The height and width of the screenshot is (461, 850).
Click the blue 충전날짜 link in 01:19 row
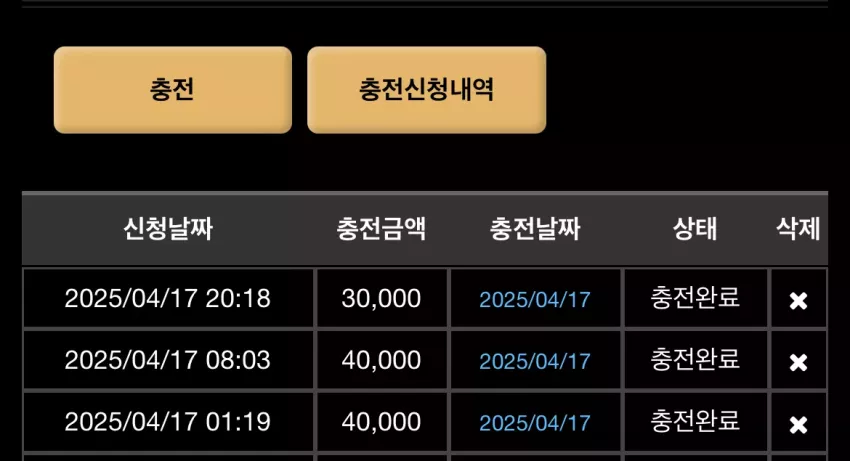[x=535, y=423]
